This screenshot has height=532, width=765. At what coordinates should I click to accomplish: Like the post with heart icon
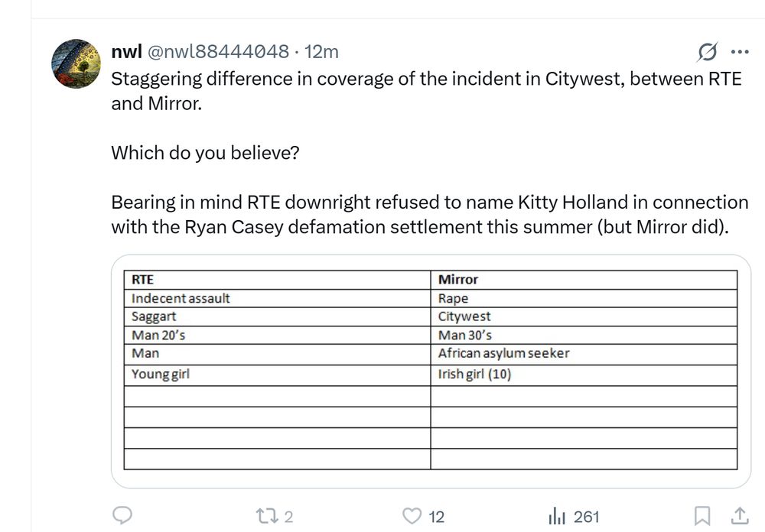tap(412, 517)
